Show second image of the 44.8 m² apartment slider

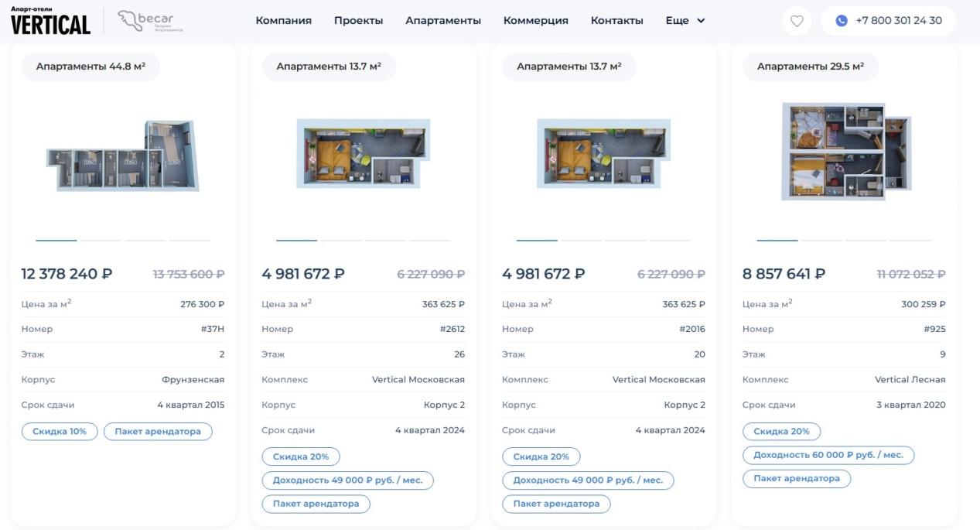pyautogui.click(x=101, y=241)
